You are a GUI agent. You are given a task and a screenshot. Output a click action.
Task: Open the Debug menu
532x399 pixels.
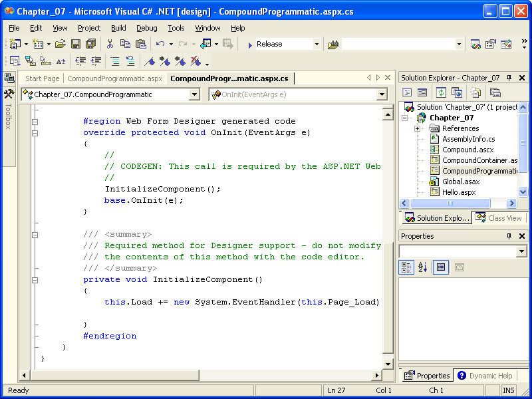tap(147, 28)
